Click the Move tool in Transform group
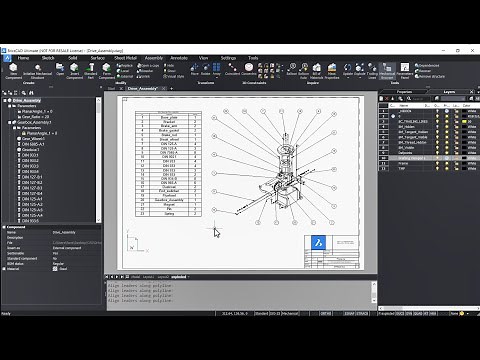 point(195,68)
